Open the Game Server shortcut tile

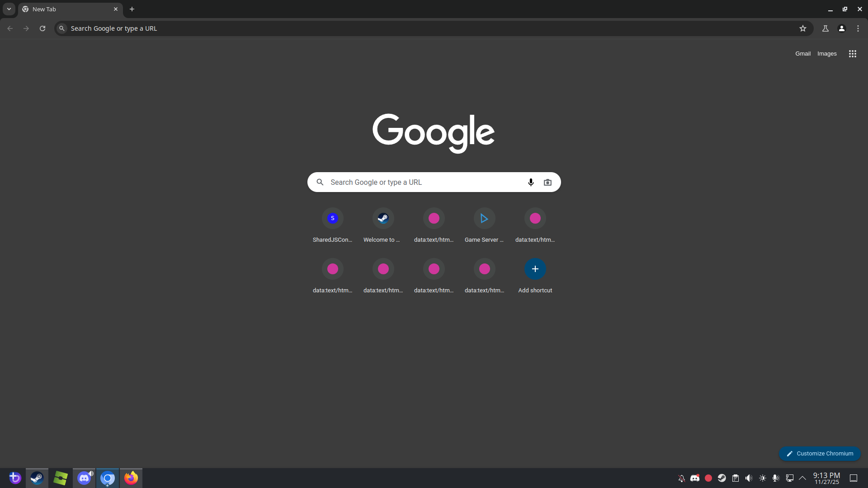pyautogui.click(x=484, y=219)
